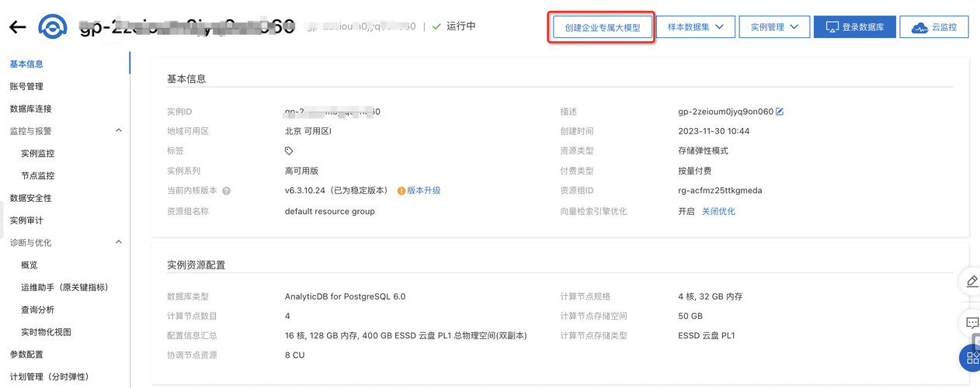Click the default resource group value
The width and height of the screenshot is (980, 388).
click(329, 211)
